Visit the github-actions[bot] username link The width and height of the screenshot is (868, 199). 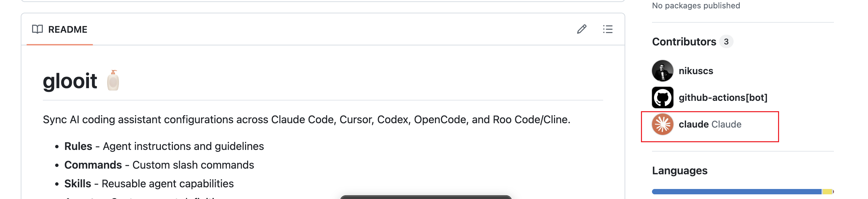[723, 97]
